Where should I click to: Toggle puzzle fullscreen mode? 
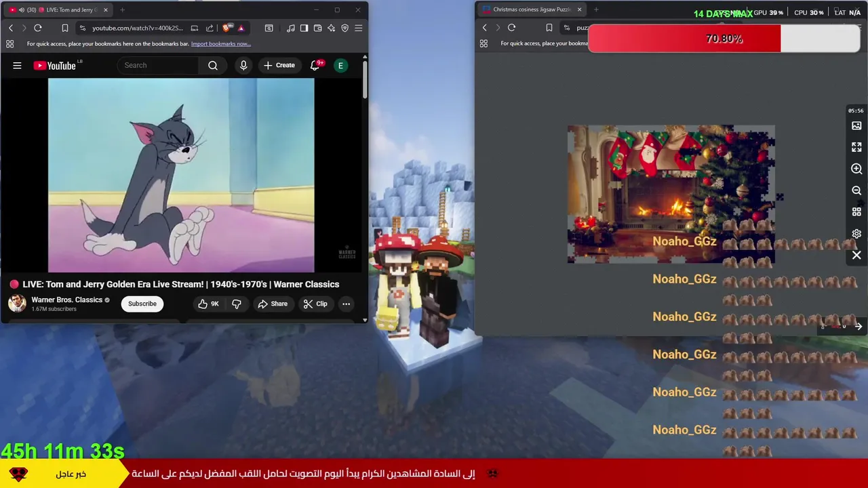tap(856, 147)
